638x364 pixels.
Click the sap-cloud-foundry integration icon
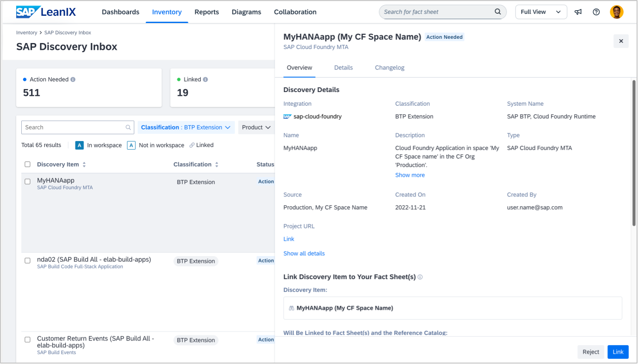tap(287, 117)
